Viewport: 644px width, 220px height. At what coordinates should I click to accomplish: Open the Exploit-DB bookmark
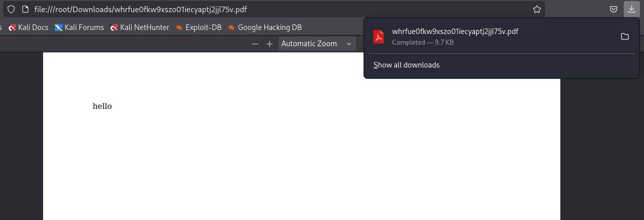tap(198, 27)
